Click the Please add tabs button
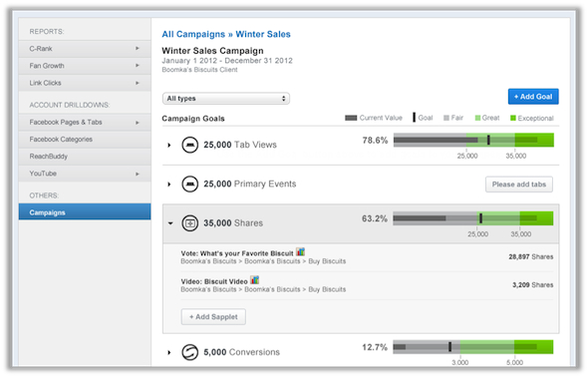This screenshot has height=377, width=588. [x=519, y=185]
